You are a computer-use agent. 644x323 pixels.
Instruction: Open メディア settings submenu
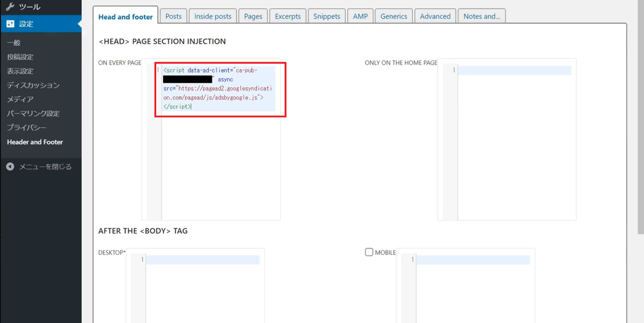[x=20, y=99]
